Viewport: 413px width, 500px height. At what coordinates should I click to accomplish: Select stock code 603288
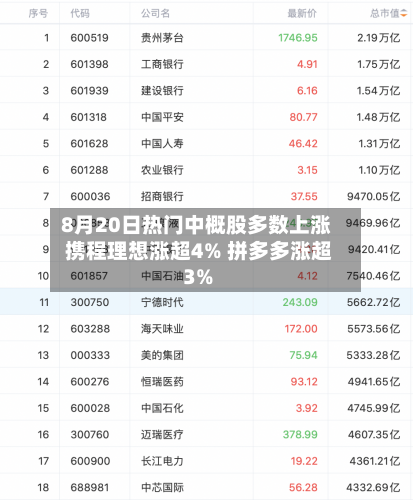90,329
